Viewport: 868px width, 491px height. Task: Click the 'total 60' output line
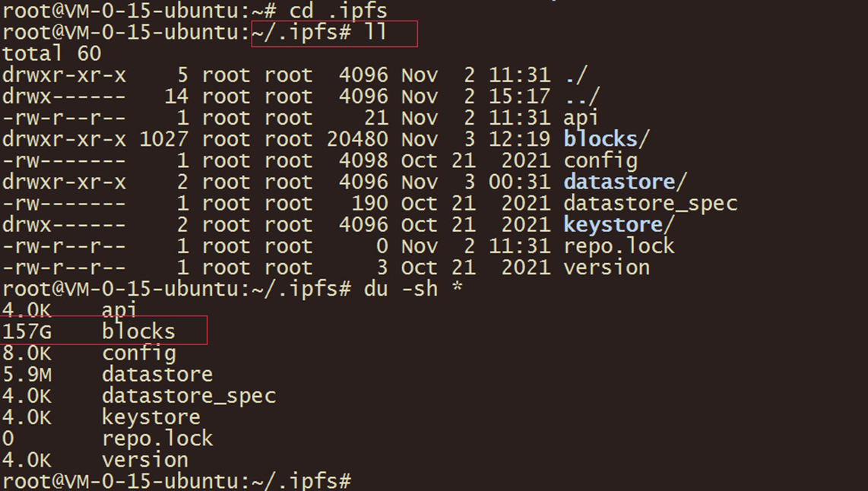[52, 54]
